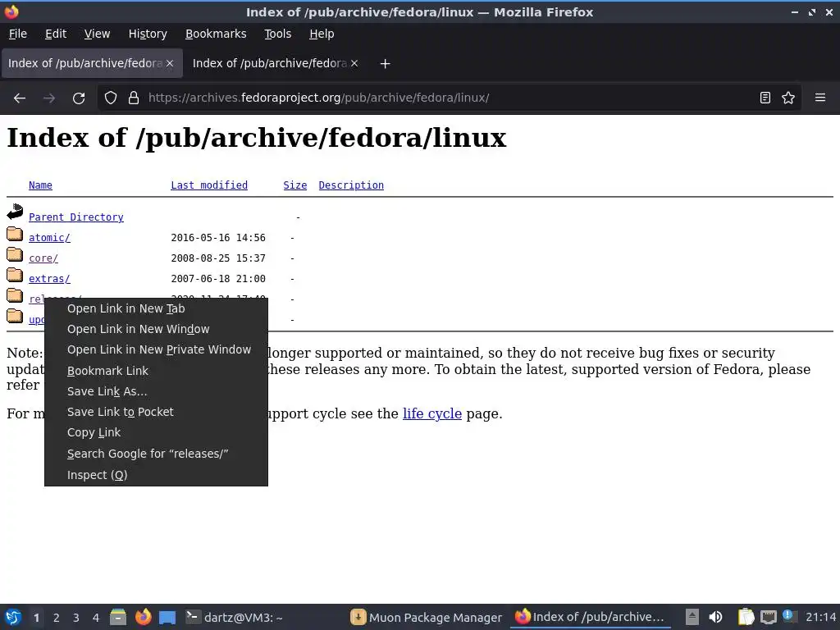Open a new tab with plus button
The width and height of the screenshot is (840, 630).
(x=385, y=64)
